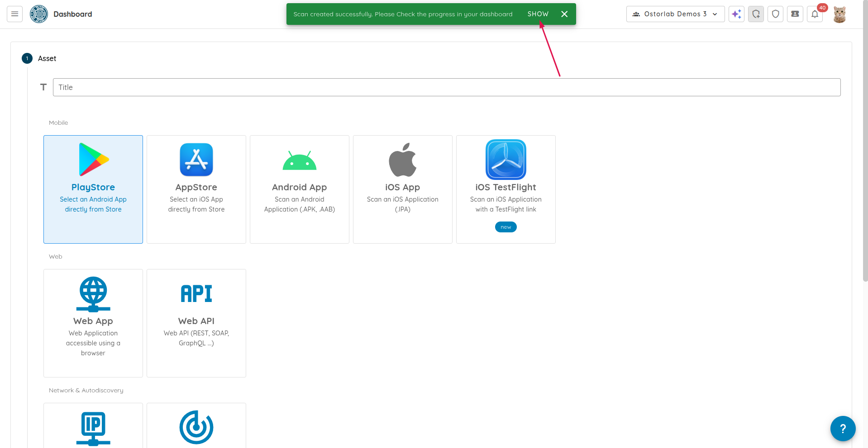
Task: Click the new scan toolbar icon
Action: coord(756,14)
